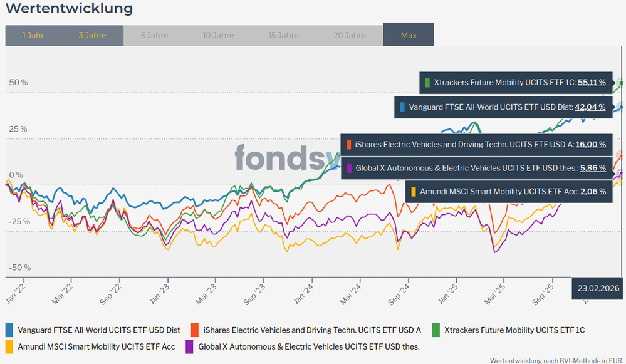This screenshot has height=364, width=626.
Task: Toggle Global X Autonomous legend entry
Action: [303, 346]
